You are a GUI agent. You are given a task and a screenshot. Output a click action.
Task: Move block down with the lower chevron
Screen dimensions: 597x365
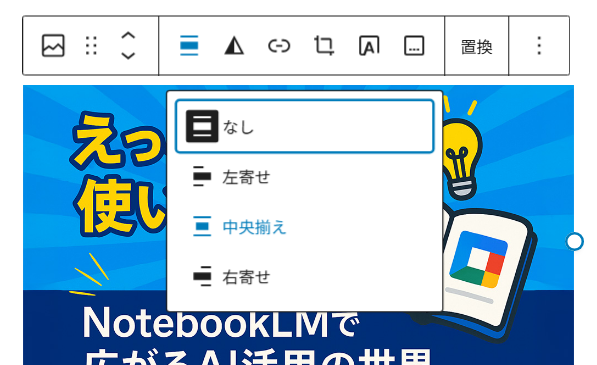pyautogui.click(x=128, y=55)
